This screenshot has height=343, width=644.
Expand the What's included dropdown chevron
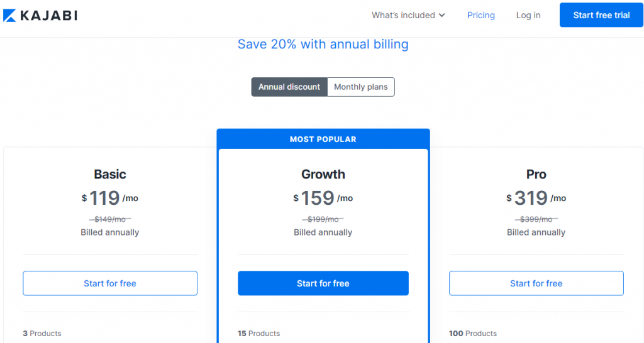[x=442, y=15]
